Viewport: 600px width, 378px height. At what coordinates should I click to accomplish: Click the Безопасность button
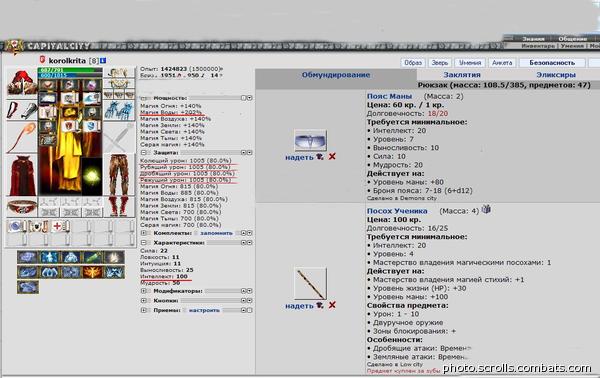click(x=552, y=63)
